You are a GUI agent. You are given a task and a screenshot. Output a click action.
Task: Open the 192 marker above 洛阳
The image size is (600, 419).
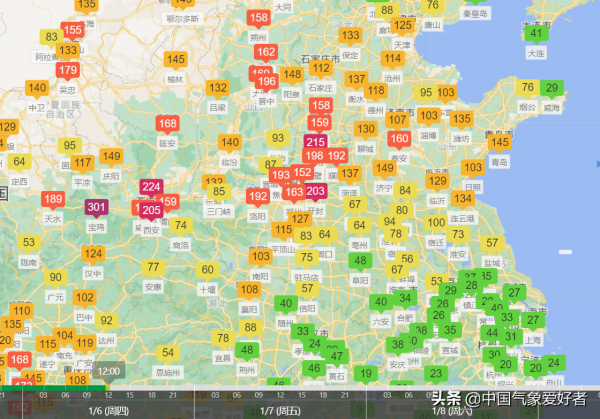click(x=258, y=197)
